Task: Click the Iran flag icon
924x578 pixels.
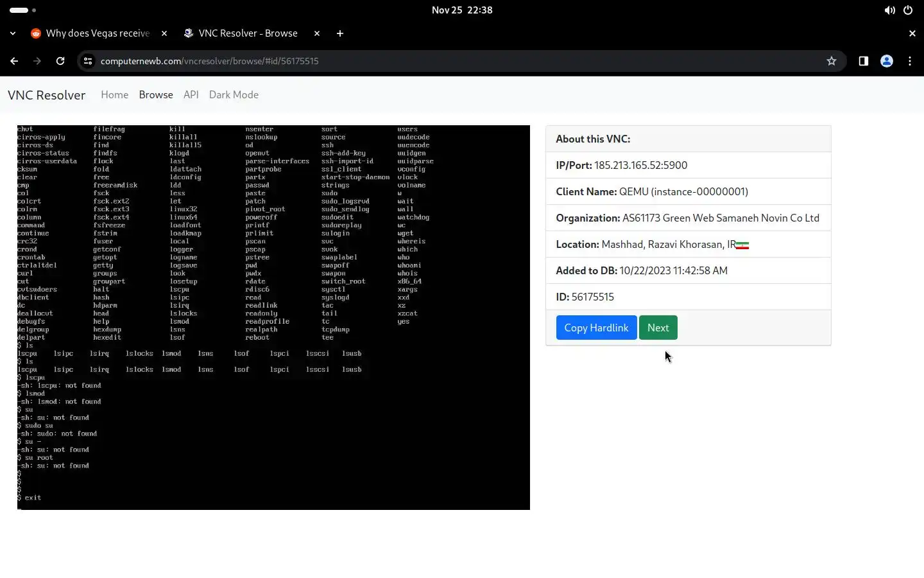Action: pyautogui.click(x=742, y=245)
